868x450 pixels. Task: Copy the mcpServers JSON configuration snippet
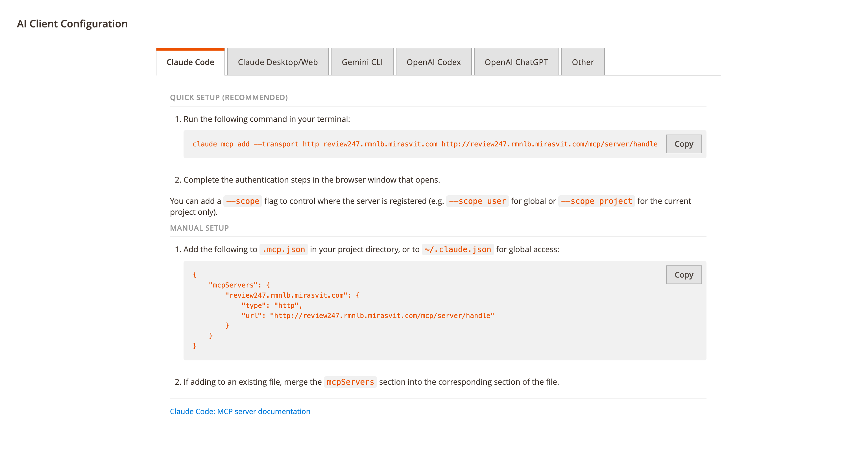(x=683, y=274)
